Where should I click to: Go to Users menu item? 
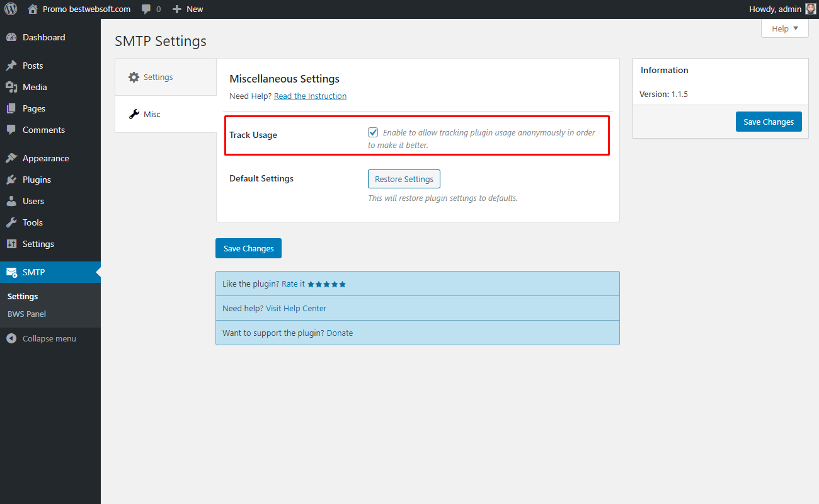pos(50,201)
